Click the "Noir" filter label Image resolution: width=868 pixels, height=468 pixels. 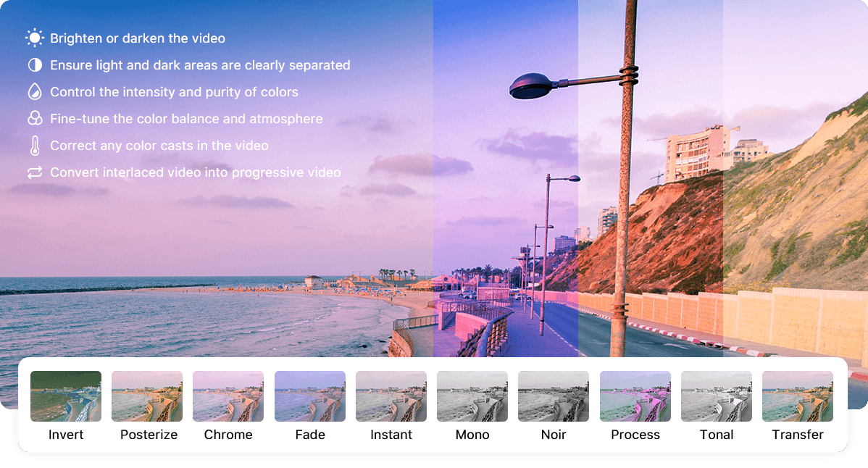[554, 435]
